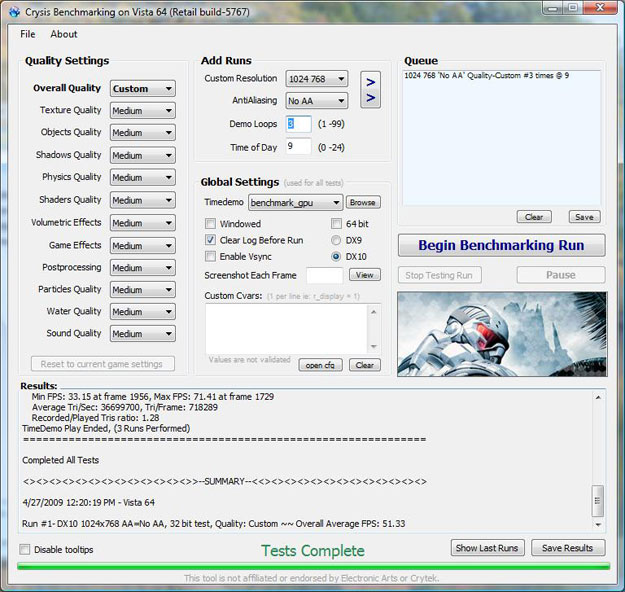Expand the Game Effects dropdown

[x=143, y=245]
